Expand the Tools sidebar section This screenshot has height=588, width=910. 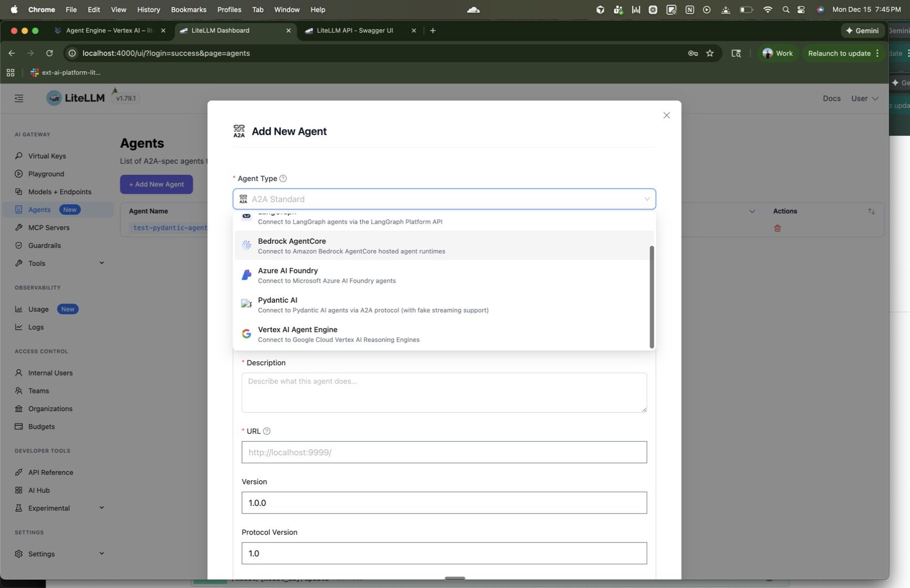[102, 263]
